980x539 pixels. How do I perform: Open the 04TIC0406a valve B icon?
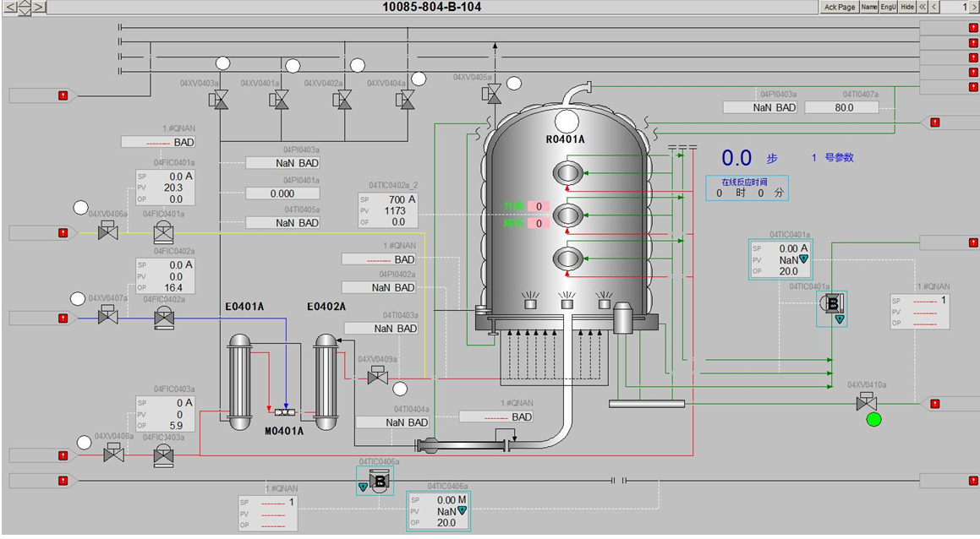click(x=379, y=482)
